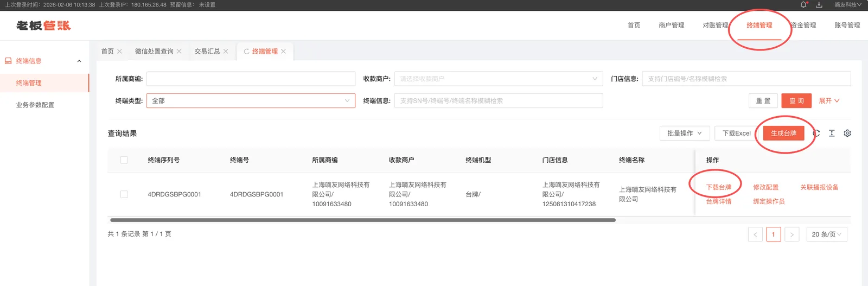Open 终端管理 in top navigation
The image size is (868, 286).
(759, 26)
